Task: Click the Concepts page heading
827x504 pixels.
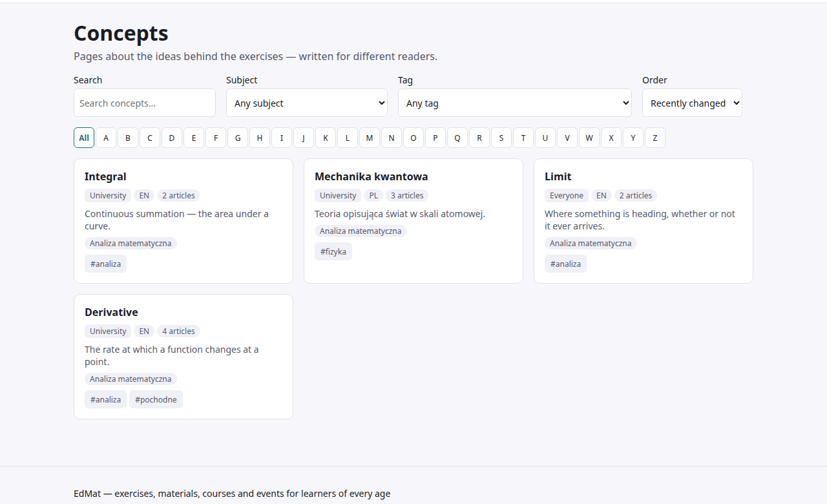Action: [121, 33]
